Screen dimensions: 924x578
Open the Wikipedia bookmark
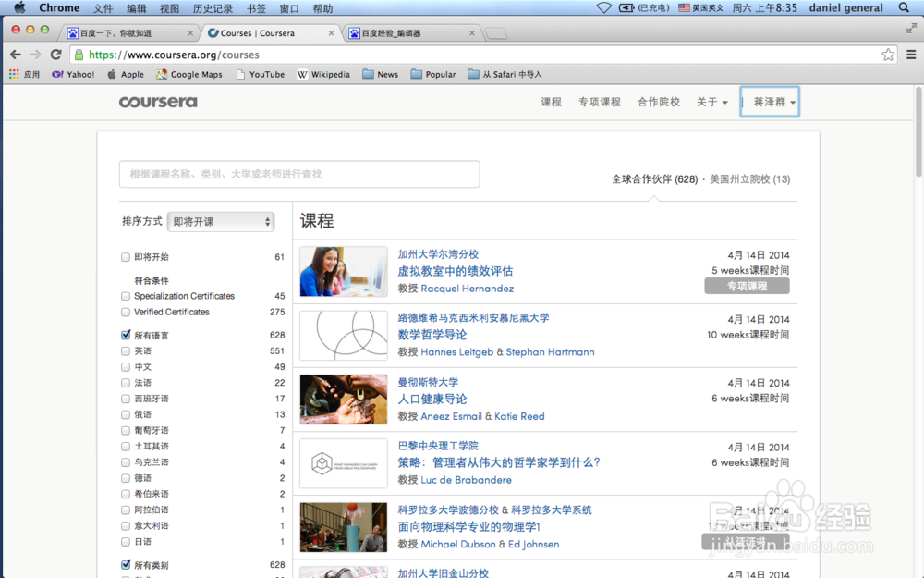coord(323,74)
